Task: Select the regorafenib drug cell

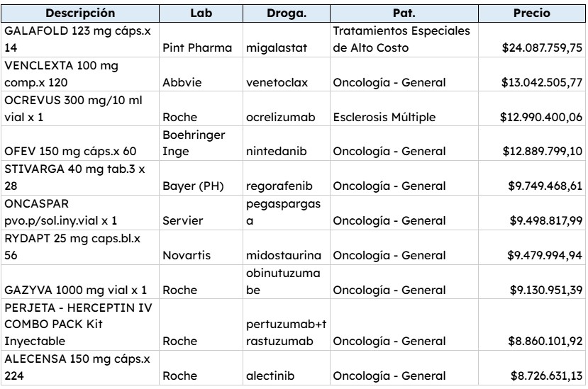Action: coord(277,186)
